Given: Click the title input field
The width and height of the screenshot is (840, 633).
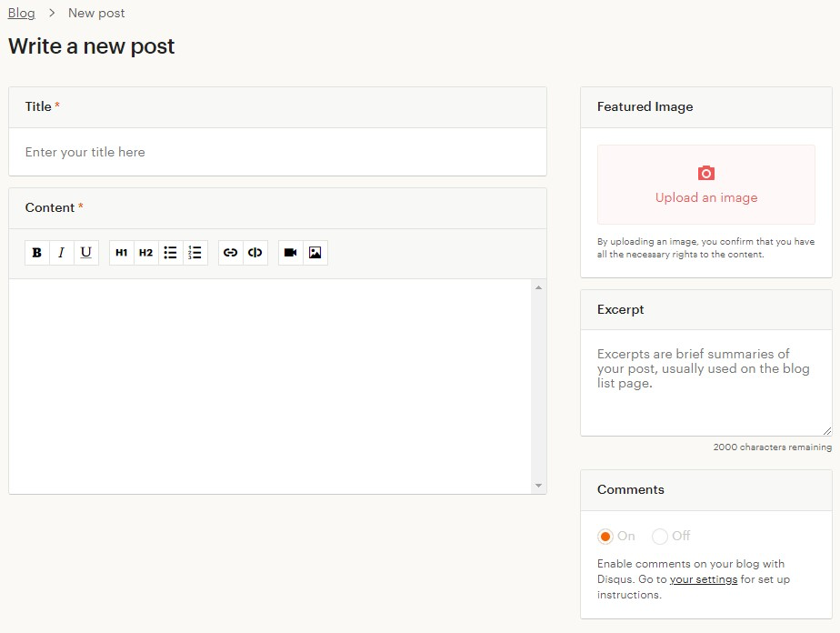Looking at the screenshot, I should (277, 152).
